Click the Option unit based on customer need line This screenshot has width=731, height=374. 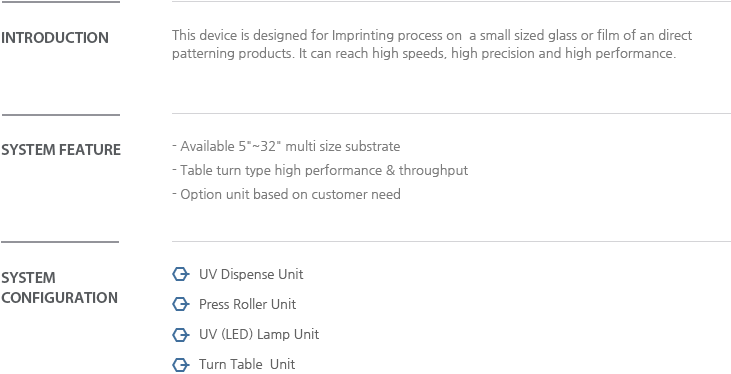point(286,194)
